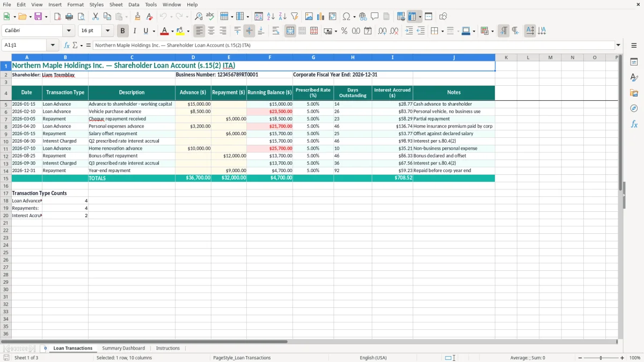The height and width of the screenshot is (362, 644).
Task: Run the spelling check
Action: (210, 17)
